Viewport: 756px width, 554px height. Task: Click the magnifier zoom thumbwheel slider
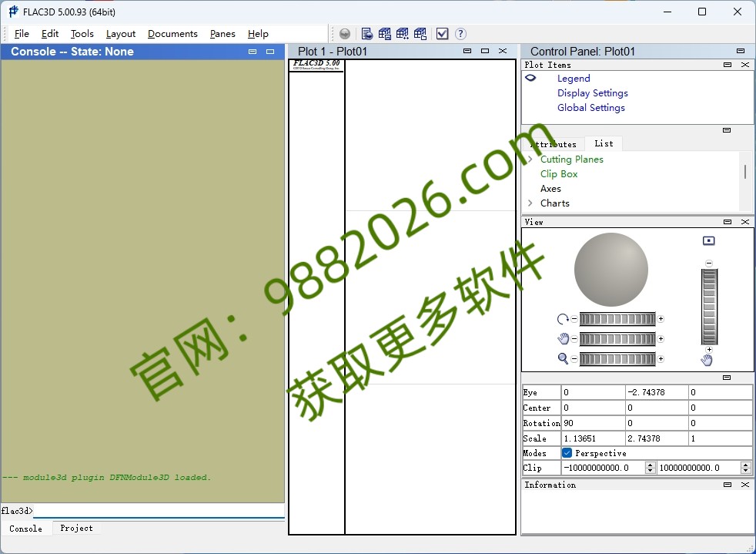[x=617, y=358]
